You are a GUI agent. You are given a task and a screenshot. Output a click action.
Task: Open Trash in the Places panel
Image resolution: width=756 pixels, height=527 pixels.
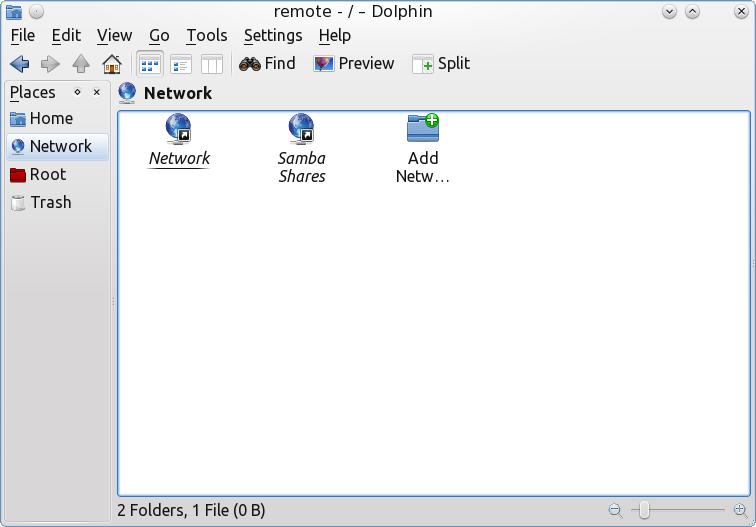[57, 203]
